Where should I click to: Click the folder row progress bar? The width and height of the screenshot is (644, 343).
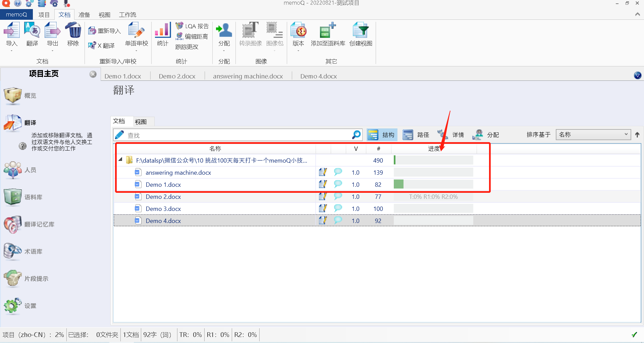point(433,160)
